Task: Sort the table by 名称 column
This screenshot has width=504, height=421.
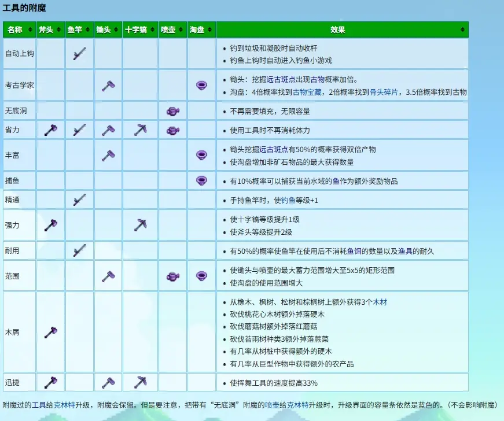Action: 19,29
